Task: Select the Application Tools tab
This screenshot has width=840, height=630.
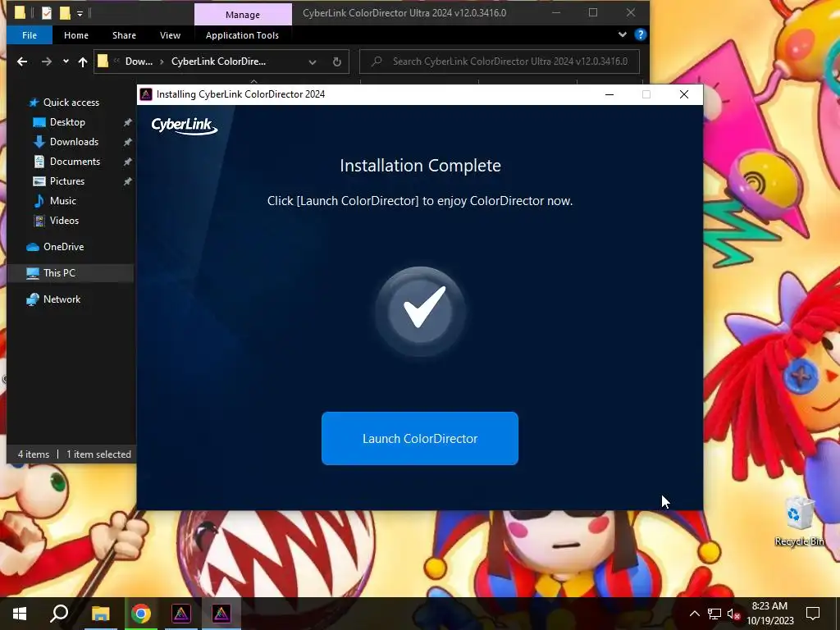Action: coord(242,34)
